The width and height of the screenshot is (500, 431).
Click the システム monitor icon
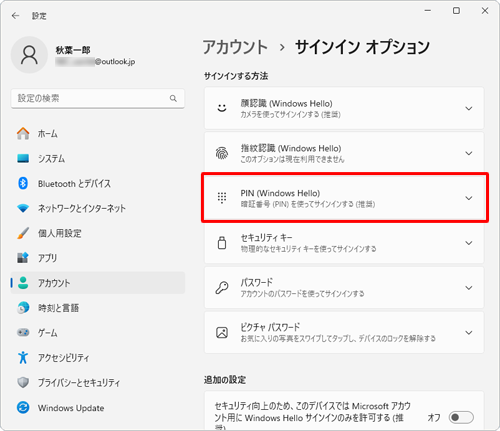pyautogui.click(x=23, y=158)
